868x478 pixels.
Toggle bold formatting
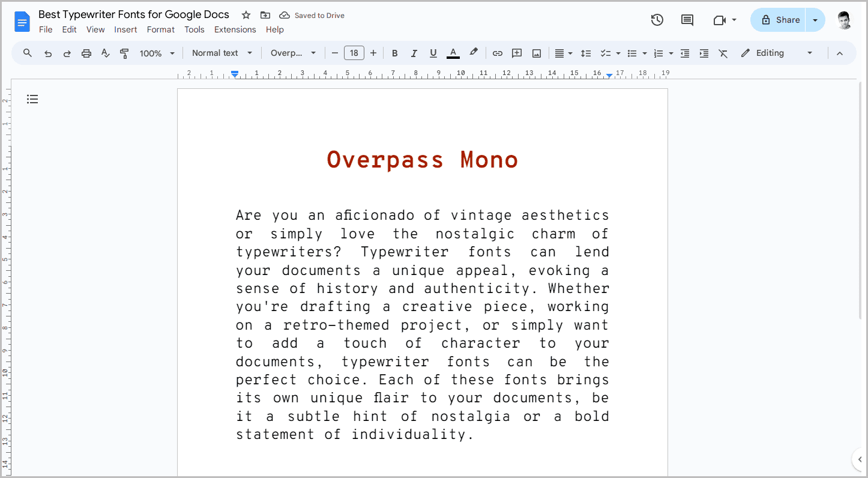click(395, 53)
